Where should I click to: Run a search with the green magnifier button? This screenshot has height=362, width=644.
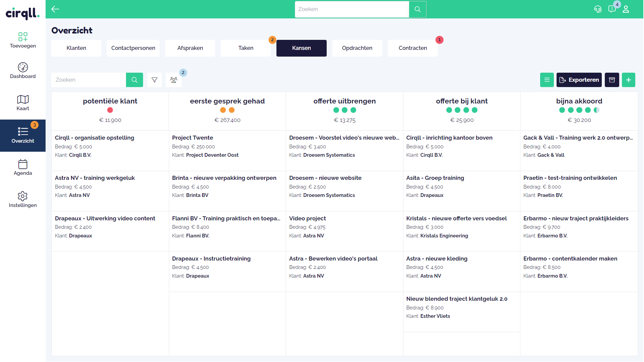click(134, 80)
